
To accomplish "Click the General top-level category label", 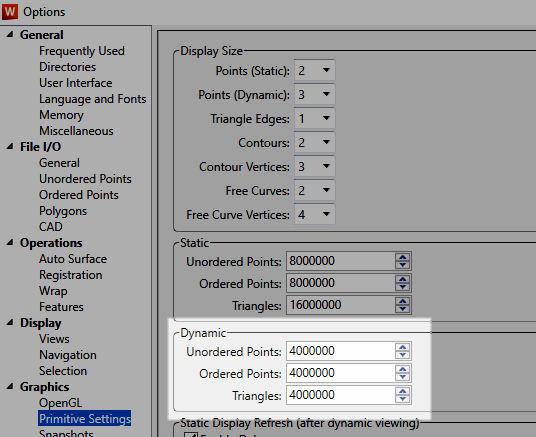I will [x=41, y=35].
